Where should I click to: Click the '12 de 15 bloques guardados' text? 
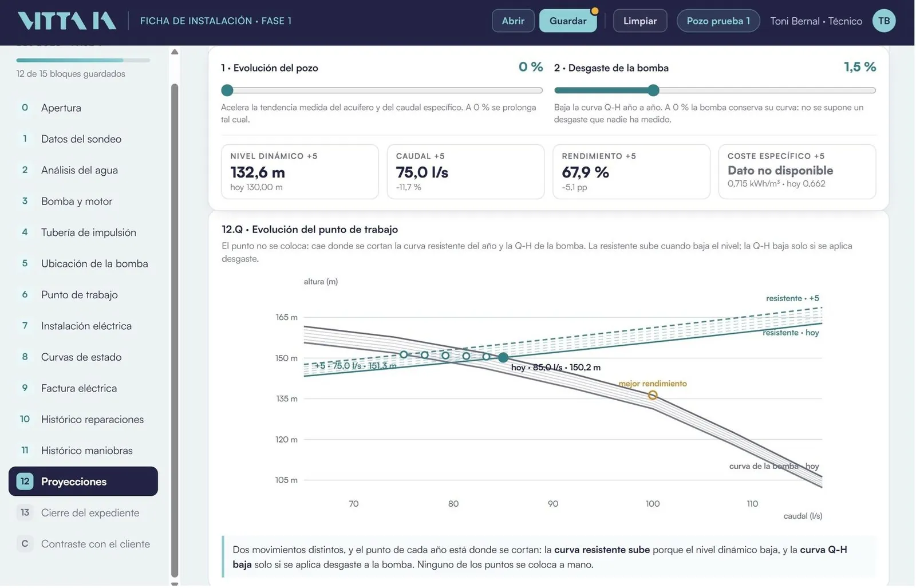pyautogui.click(x=70, y=74)
